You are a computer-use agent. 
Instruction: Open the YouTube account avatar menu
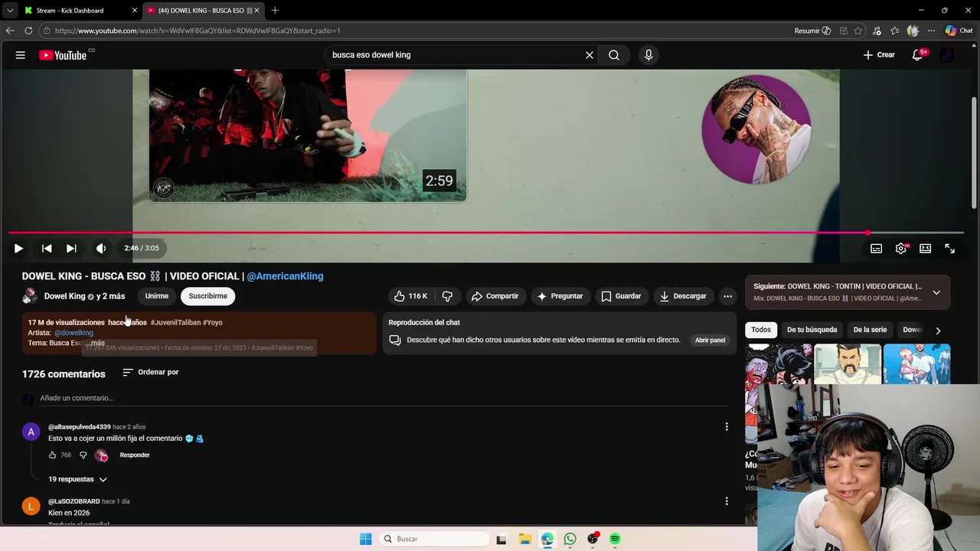coord(947,55)
